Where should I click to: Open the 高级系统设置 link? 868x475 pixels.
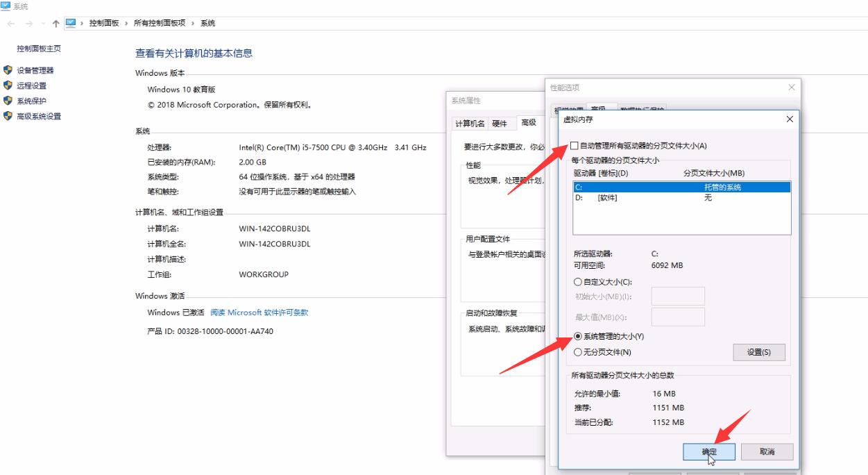point(39,116)
